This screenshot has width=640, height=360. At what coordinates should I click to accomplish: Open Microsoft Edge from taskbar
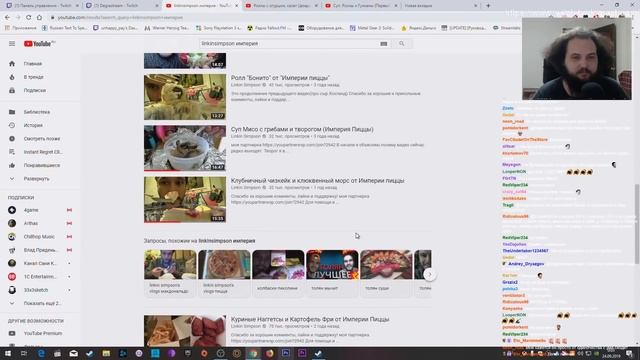coord(41,353)
